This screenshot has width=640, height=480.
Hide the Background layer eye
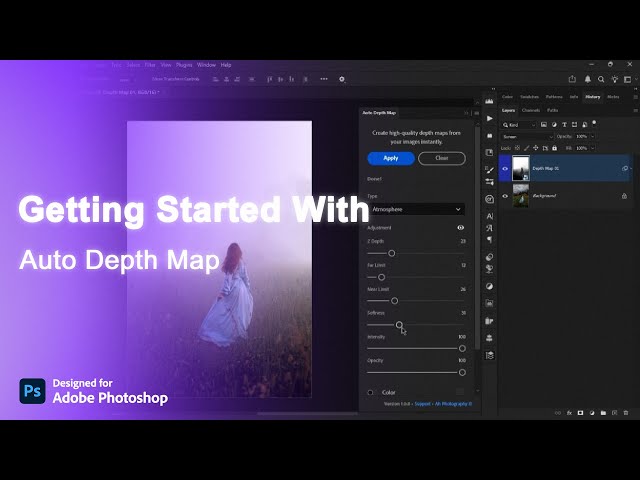(x=505, y=196)
